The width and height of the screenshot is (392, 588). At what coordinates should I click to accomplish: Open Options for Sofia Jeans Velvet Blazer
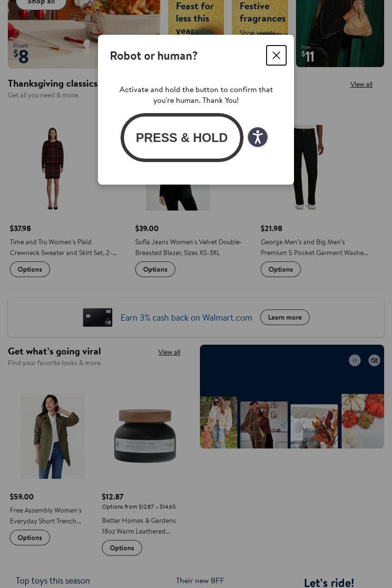[155, 269]
